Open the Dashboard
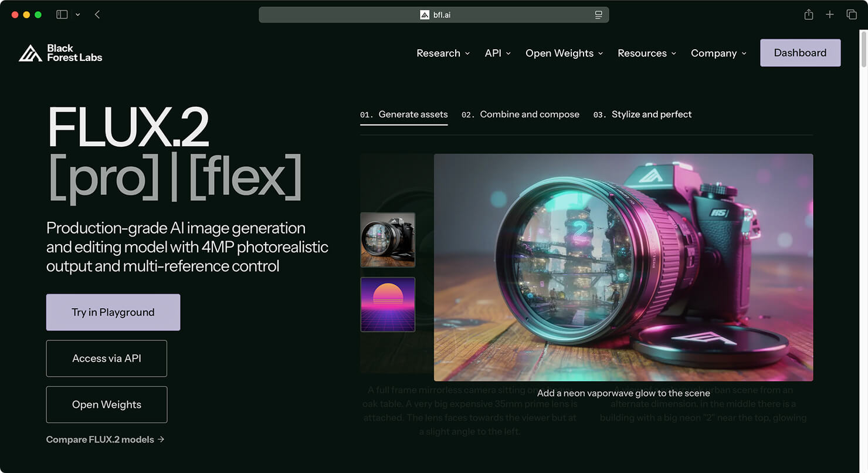Image resolution: width=868 pixels, height=473 pixels. tap(800, 52)
